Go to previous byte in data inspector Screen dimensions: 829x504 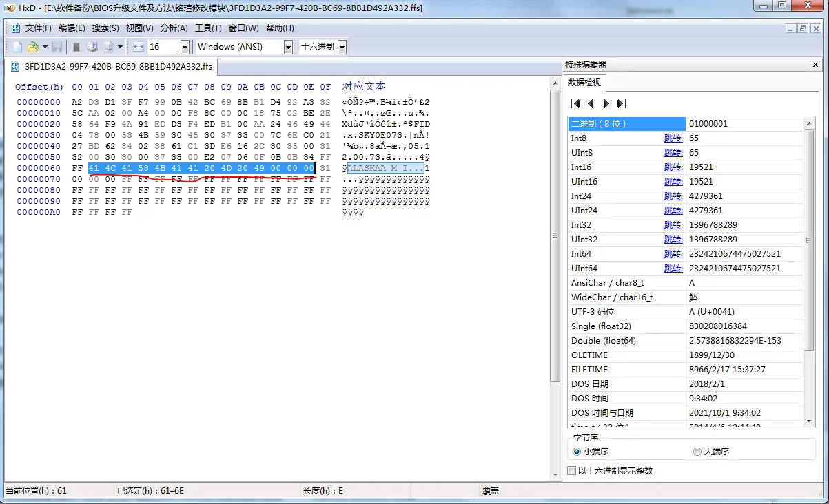tap(591, 103)
